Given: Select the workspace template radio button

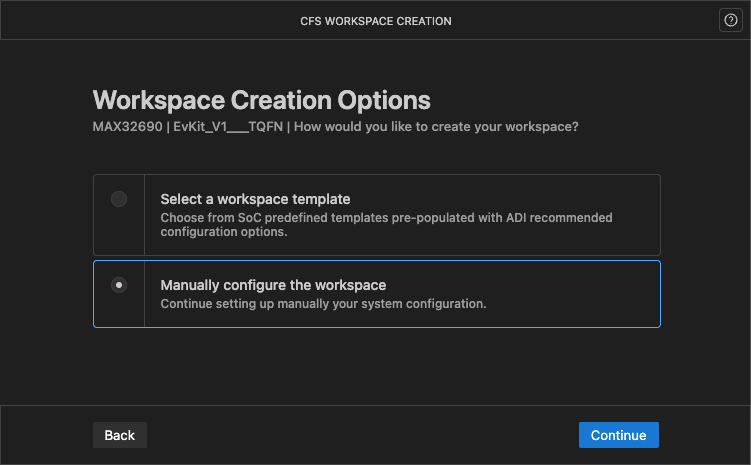Looking at the screenshot, I should pos(119,199).
